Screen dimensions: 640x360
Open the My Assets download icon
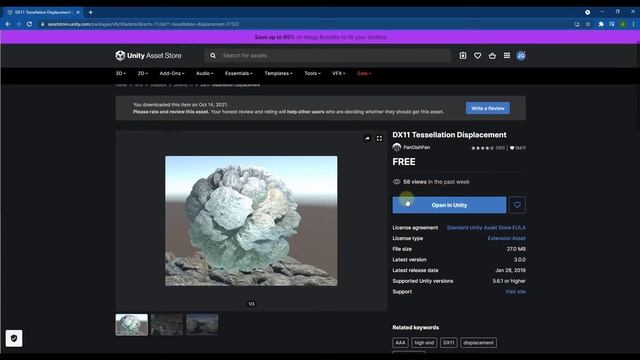click(x=462, y=56)
